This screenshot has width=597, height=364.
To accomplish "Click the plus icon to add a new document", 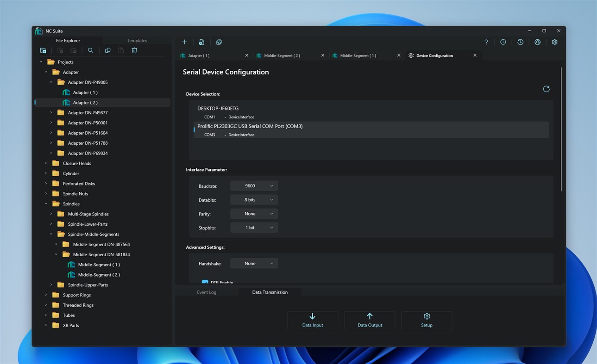I will pos(184,42).
